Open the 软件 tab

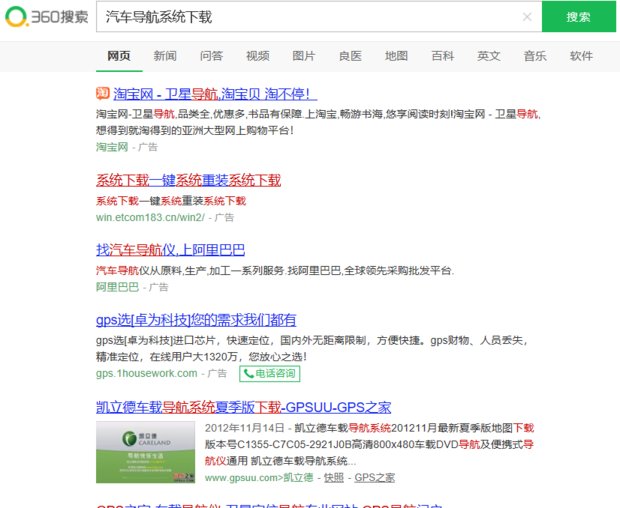(582, 56)
